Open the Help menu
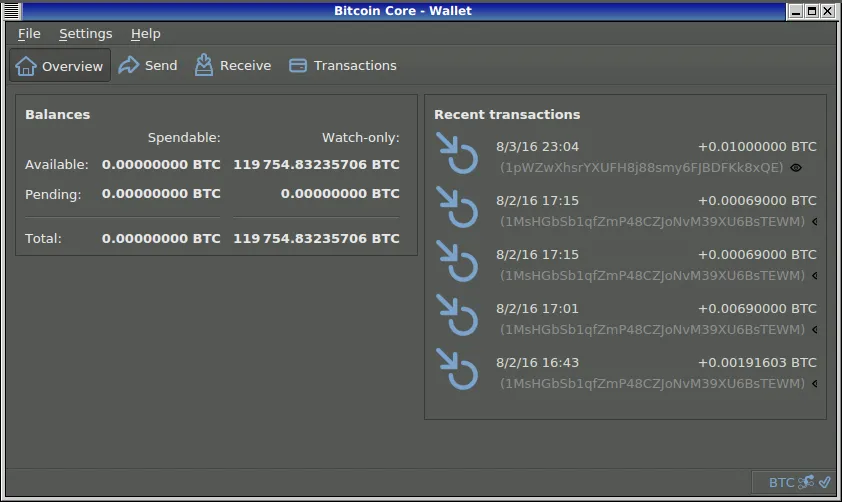The height and width of the screenshot is (502, 842). 146,34
